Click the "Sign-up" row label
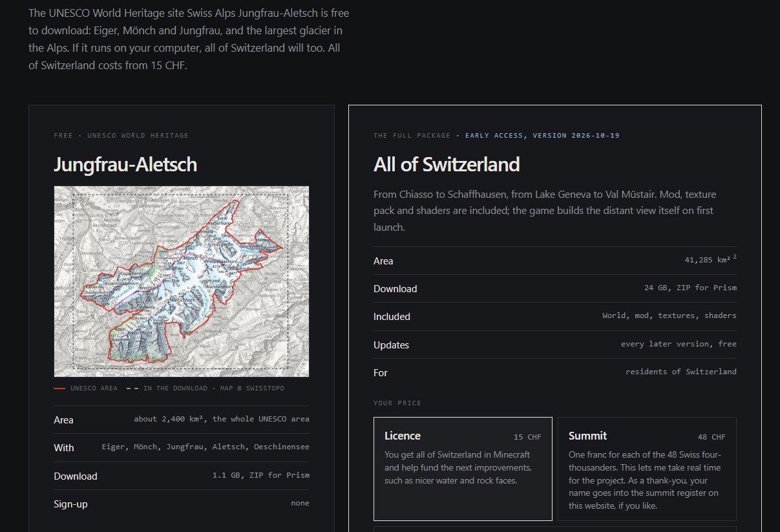 70,504
